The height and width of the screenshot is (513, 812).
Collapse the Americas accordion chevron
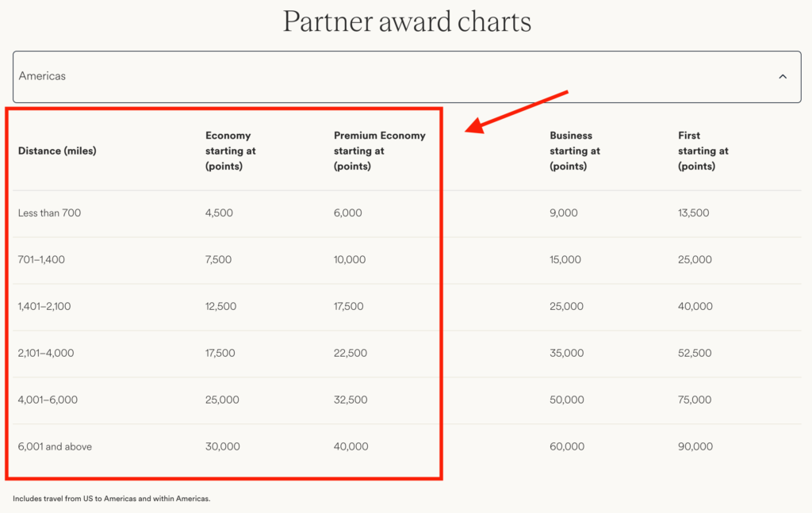click(782, 76)
